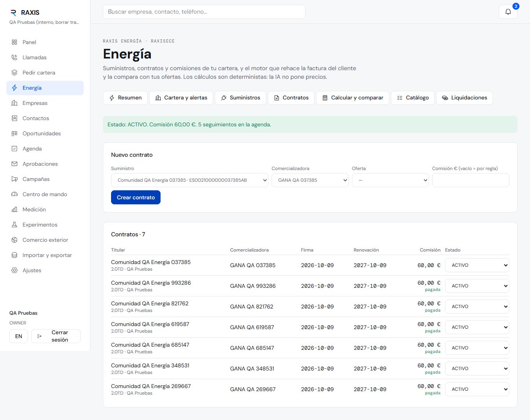
Task: Click titular Comunidad QA Energía 821762
Action: [x=150, y=303]
